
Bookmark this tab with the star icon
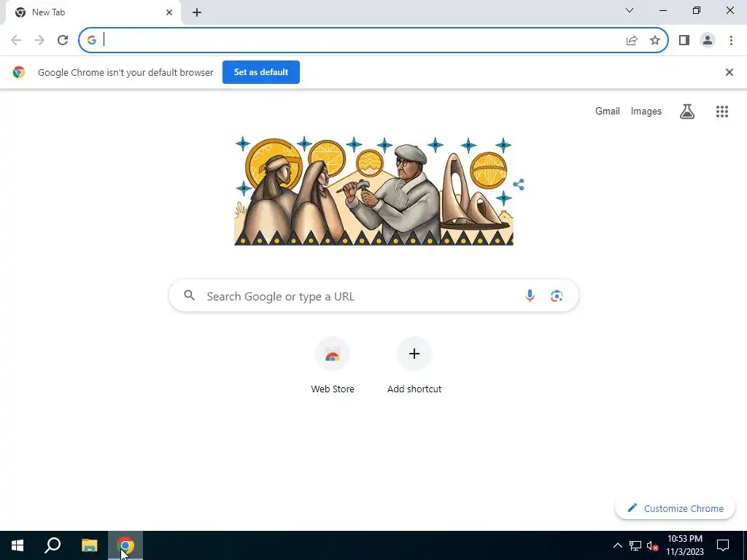655,40
